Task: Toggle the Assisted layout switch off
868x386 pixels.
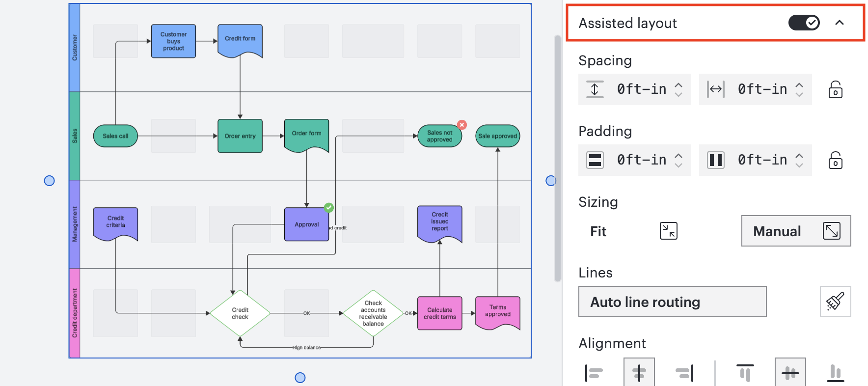Action: (x=804, y=23)
